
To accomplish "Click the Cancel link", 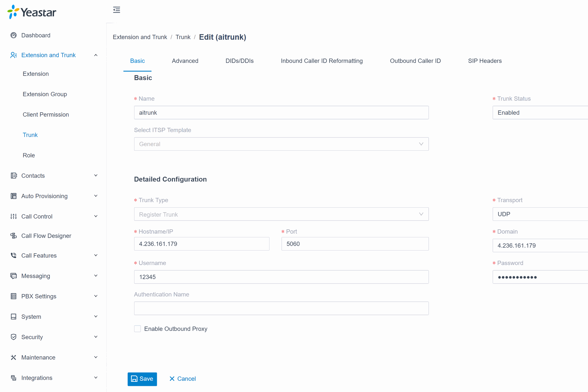I will 183,379.
